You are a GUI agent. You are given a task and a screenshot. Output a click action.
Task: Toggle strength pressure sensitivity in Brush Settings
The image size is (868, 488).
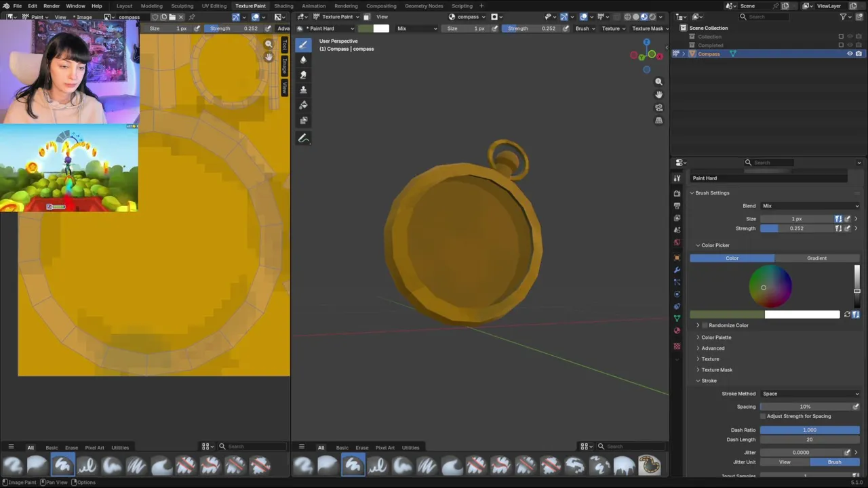click(x=847, y=228)
